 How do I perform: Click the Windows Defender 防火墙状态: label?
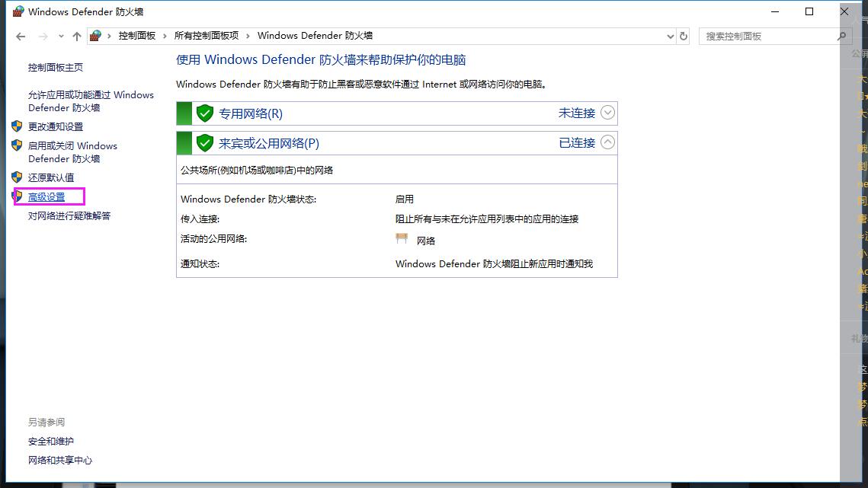click(x=248, y=199)
